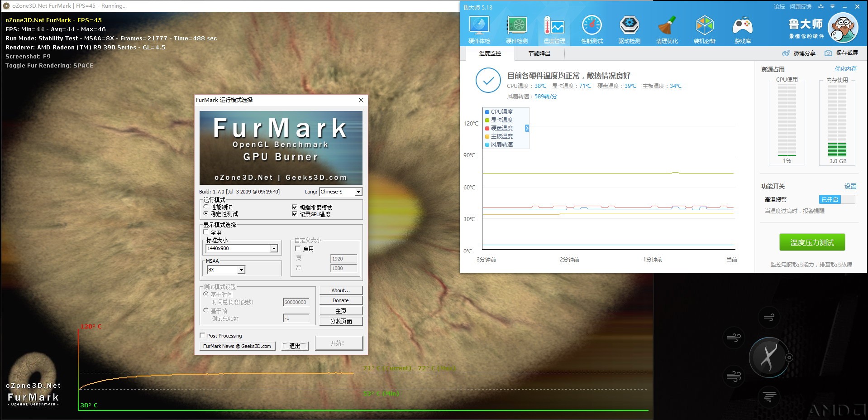Switch to 温度监控 tab
The height and width of the screenshot is (420, 868).
[x=490, y=53]
